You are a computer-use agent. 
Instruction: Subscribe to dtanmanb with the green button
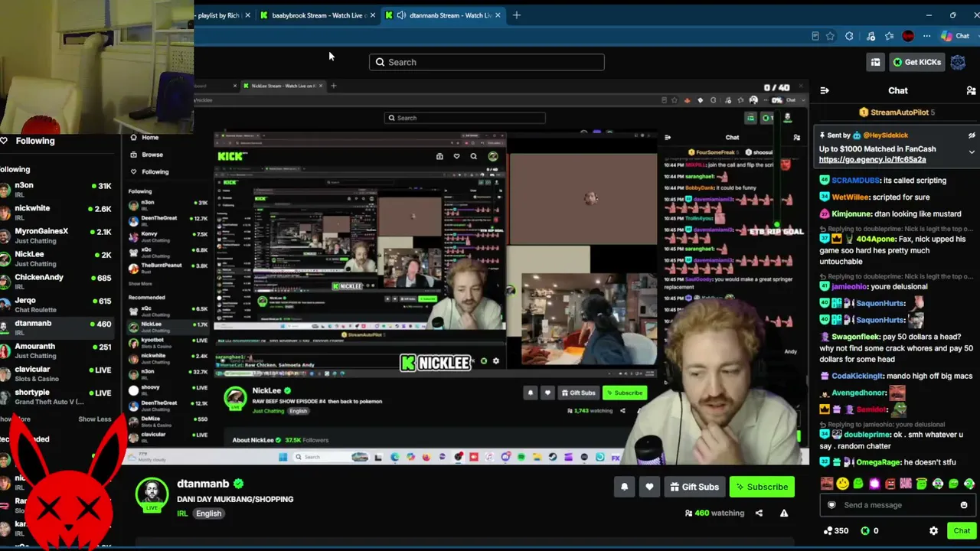762,487
